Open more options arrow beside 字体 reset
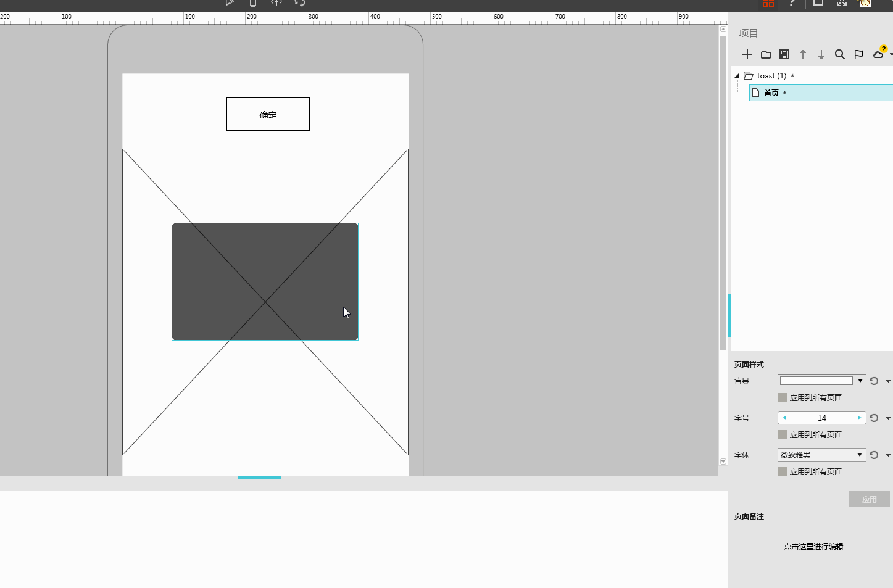This screenshot has height=588, width=893. tap(888, 455)
